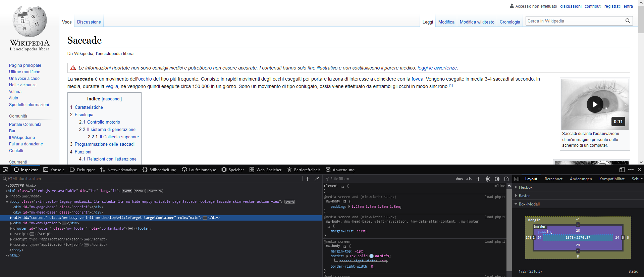The height and width of the screenshot is (277, 644).
Task: Add a new style rule with the plus icon
Action: pyautogui.click(x=478, y=179)
